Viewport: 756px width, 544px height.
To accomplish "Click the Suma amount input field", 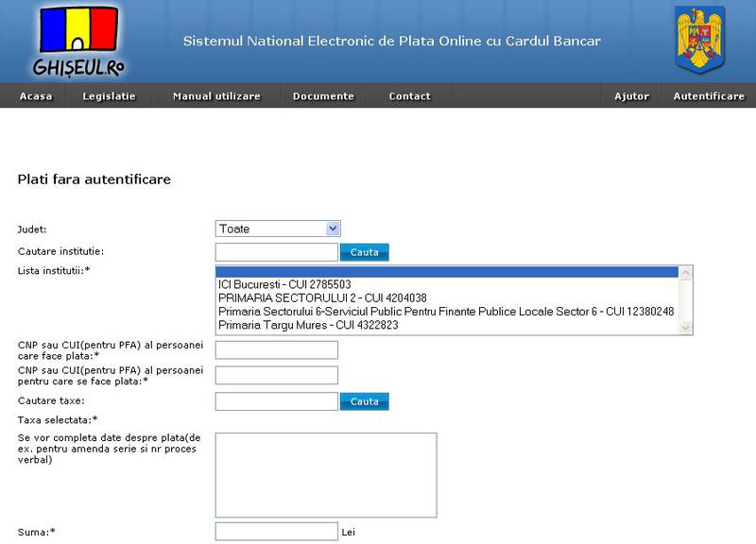I will [x=276, y=531].
